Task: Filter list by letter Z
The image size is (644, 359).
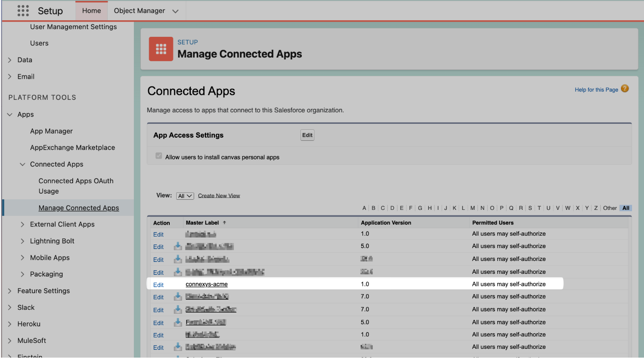Action: [596, 208]
